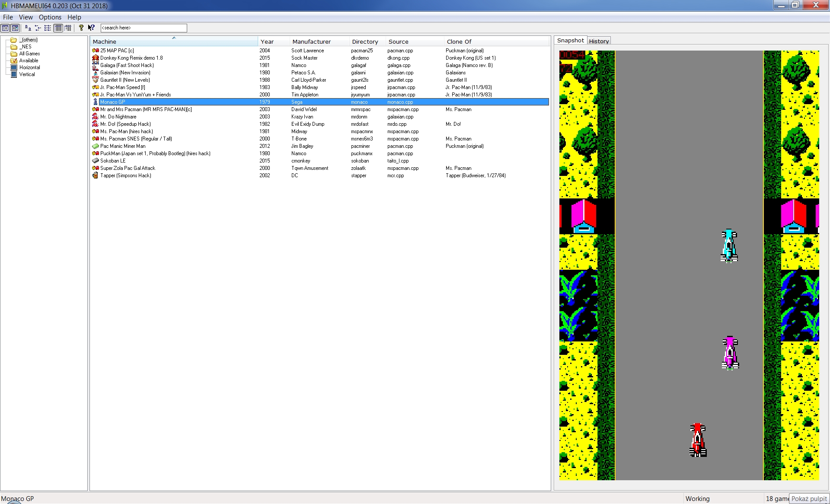The width and height of the screenshot is (830, 504).
Task: Focus the search here field
Action: 144,28
